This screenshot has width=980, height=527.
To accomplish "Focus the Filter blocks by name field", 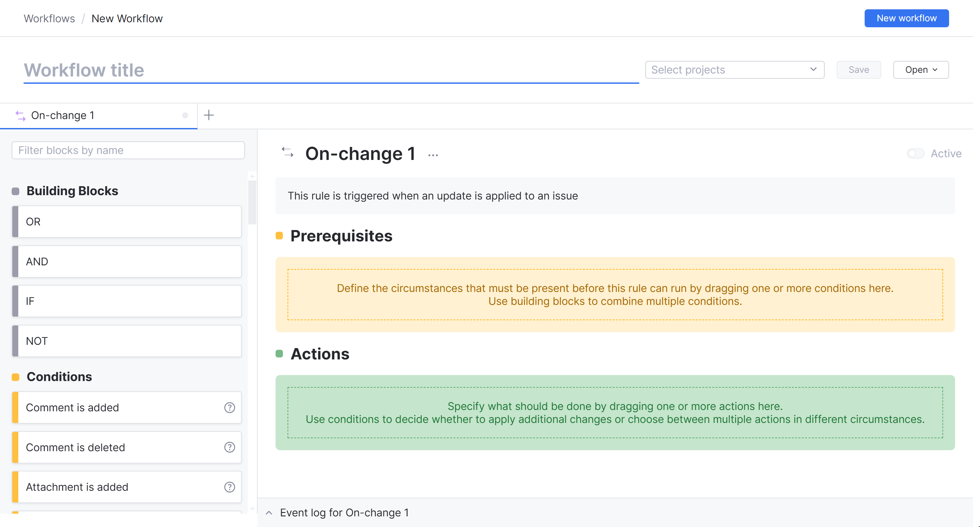I will [x=128, y=150].
